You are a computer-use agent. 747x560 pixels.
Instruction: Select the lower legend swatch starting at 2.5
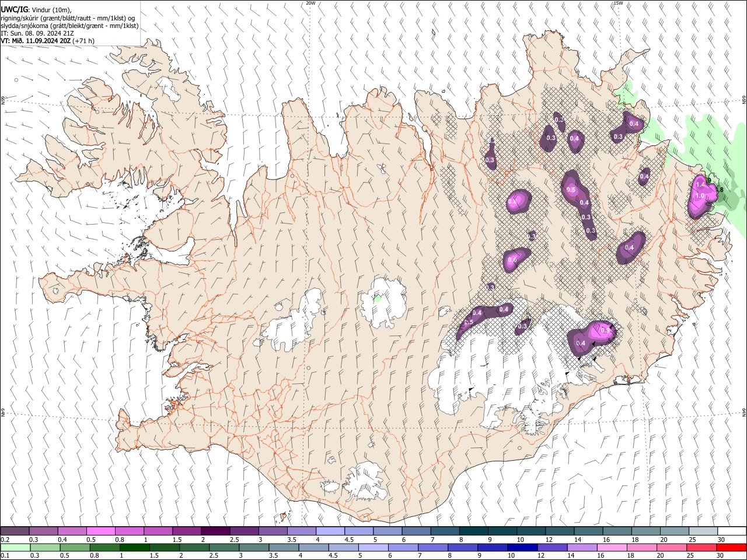(224, 547)
